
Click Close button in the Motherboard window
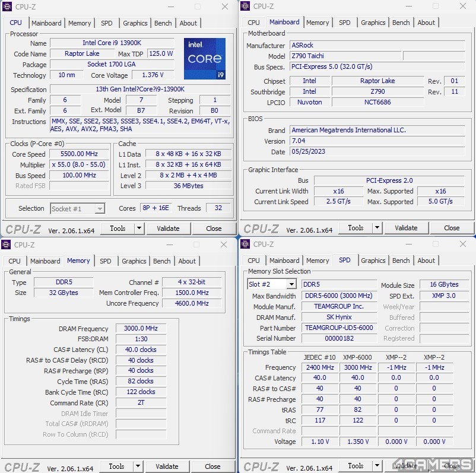click(452, 228)
